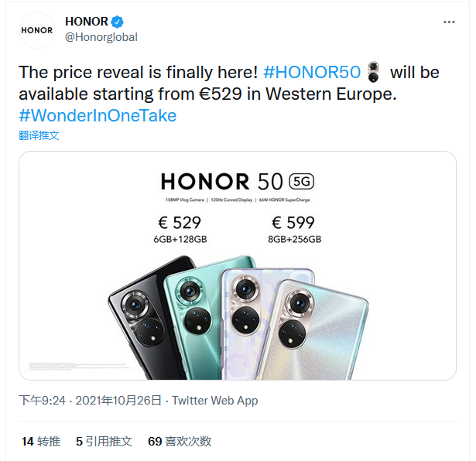
Task: Open the #HONOR50 hashtag
Action: (312, 73)
